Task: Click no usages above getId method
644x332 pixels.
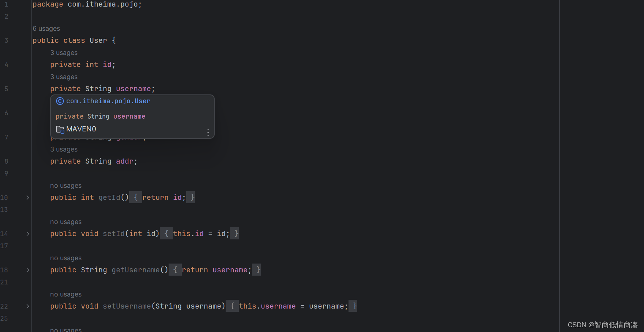Action: 66,185
